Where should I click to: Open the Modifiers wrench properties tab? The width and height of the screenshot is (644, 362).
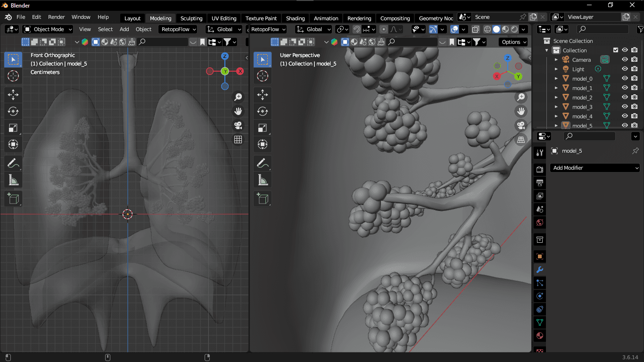pos(540,270)
